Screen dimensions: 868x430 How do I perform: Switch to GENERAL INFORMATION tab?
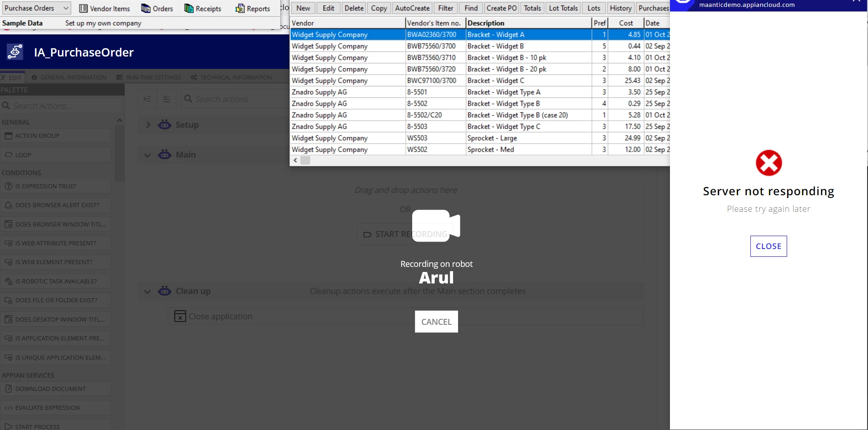(x=69, y=78)
